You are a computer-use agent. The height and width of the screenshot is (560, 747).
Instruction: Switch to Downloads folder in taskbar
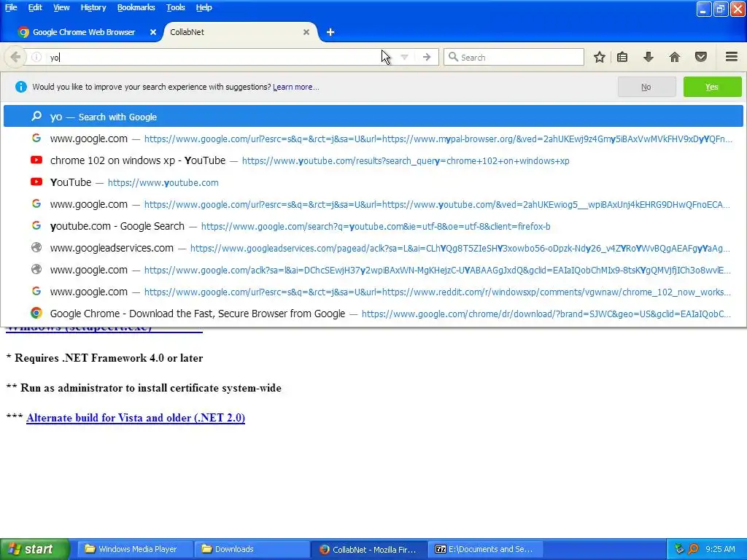pyautogui.click(x=251, y=549)
